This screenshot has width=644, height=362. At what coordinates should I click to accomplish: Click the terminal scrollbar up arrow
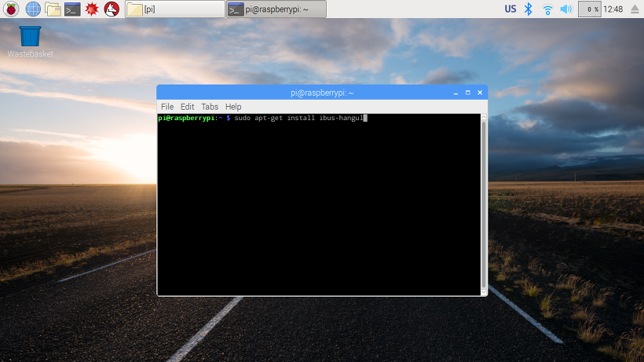click(x=484, y=117)
